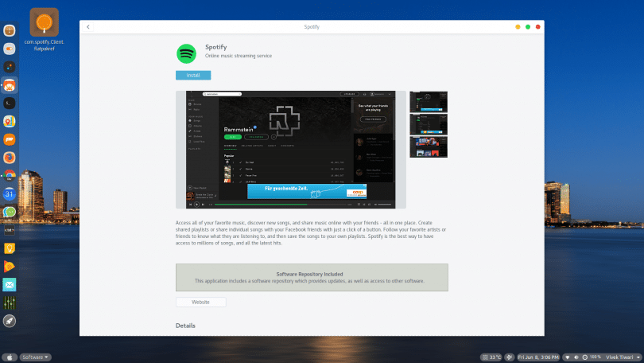
Task: Open the clock showing Fri Jun 8, 3:06 PM
Action: [x=538, y=357]
